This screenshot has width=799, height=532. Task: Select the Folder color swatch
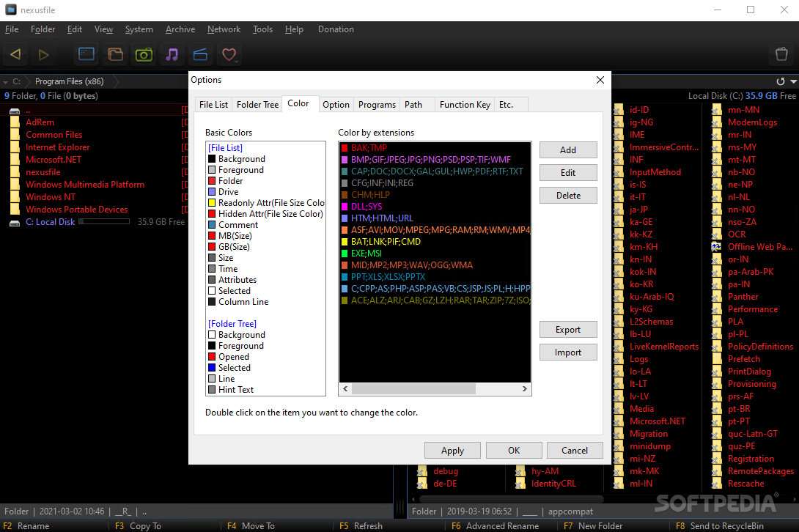point(212,181)
